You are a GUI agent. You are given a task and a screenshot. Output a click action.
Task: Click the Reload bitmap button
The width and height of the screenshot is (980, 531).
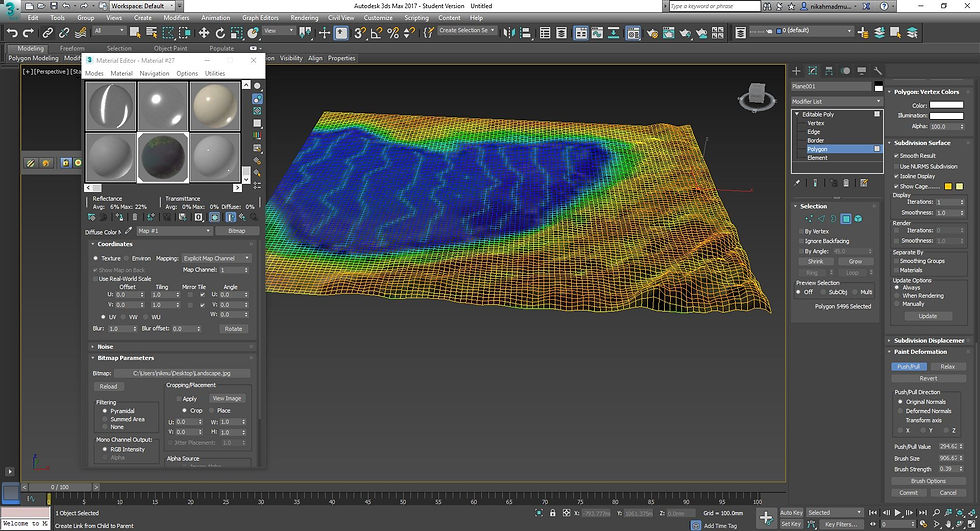[x=109, y=387]
